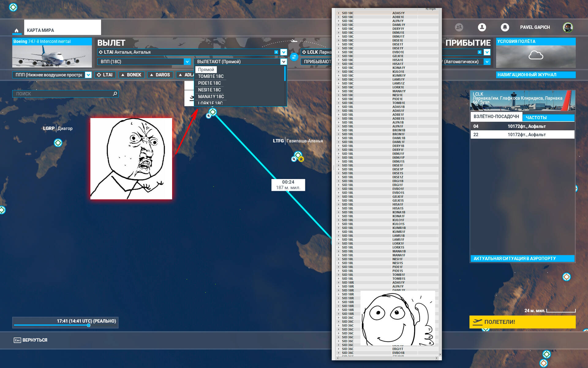Image resolution: width=588 pixels, height=368 pixels.
Task: Click the LCLK Ларнака airport card image
Action: (x=522, y=101)
